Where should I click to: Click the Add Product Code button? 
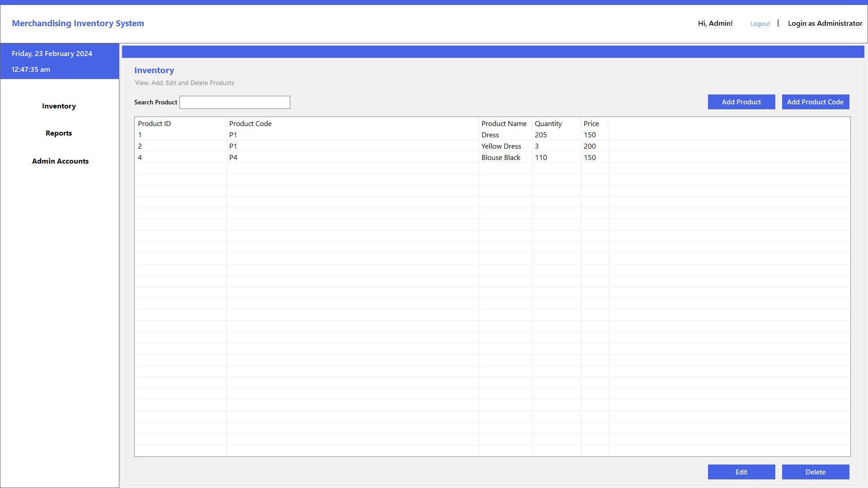pos(816,102)
